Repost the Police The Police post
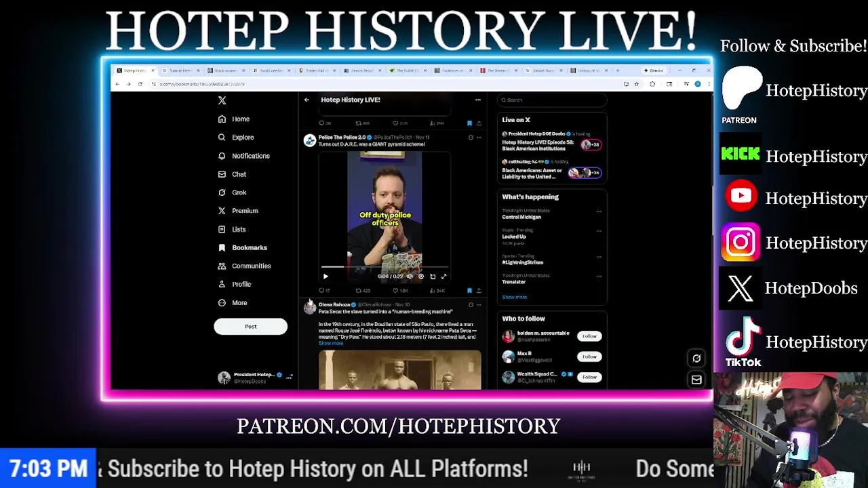 click(363, 291)
